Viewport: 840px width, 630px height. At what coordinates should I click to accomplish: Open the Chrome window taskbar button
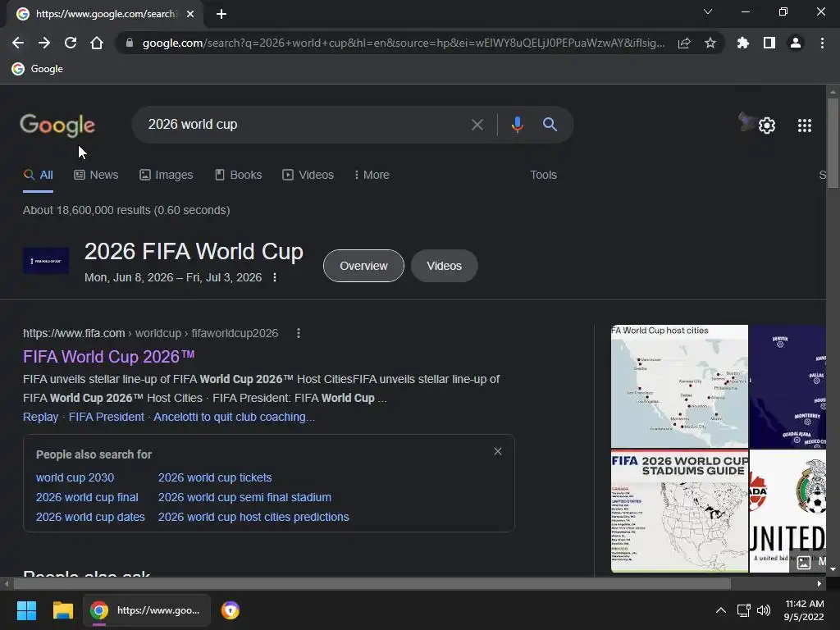[x=147, y=610]
